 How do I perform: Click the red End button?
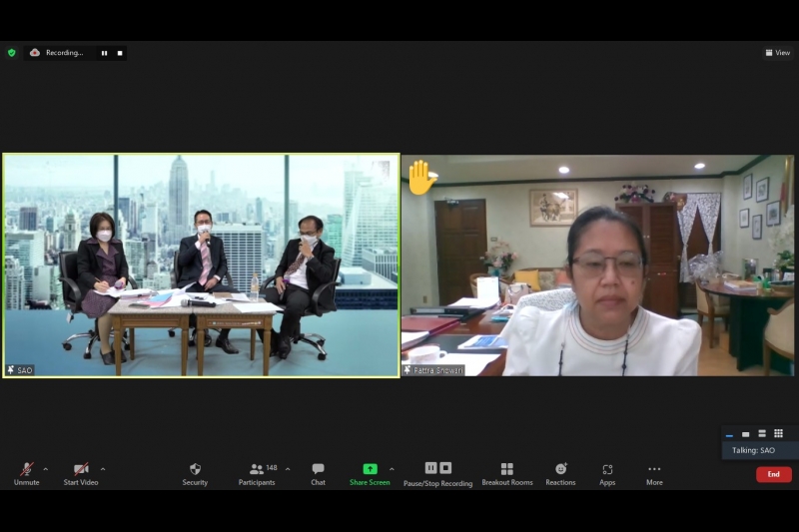click(x=773, y=474)
